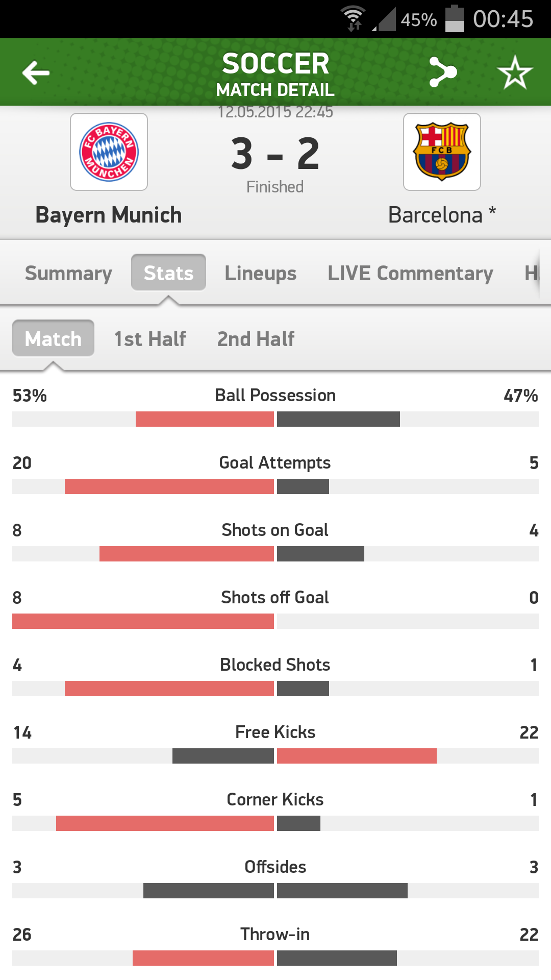Switch to the Summary tab
551x980 pixels.
[x=68, y=273]
